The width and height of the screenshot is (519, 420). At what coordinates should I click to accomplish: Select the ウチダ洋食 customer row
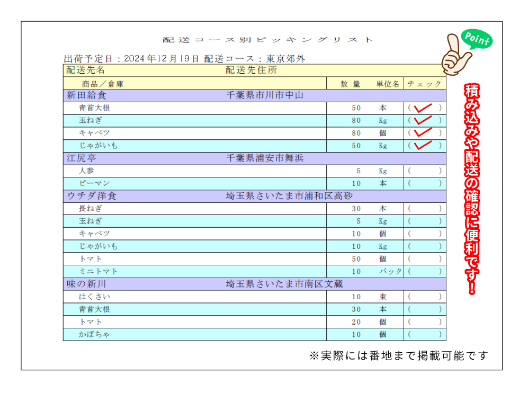[255, 196]
